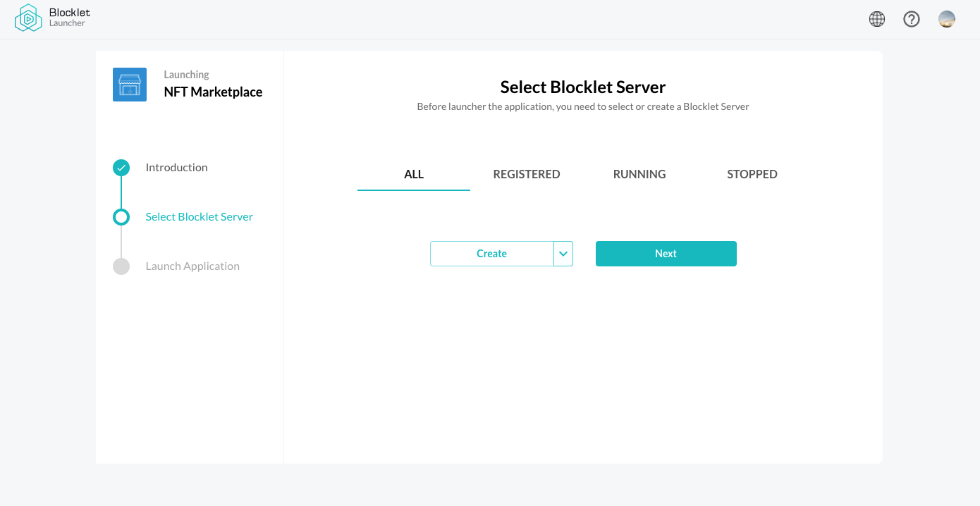
Task: Open help via the question mark icon
Action: [912, 19]
